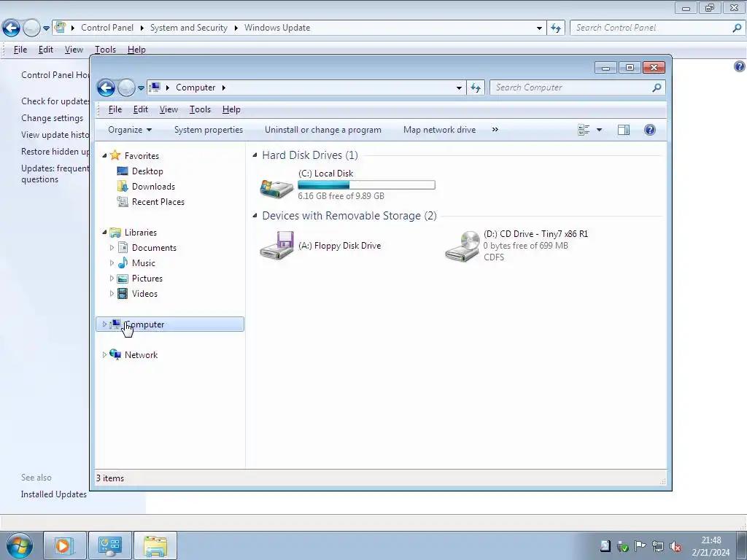Open Edit menu in Computer window

tap(141, 109)
